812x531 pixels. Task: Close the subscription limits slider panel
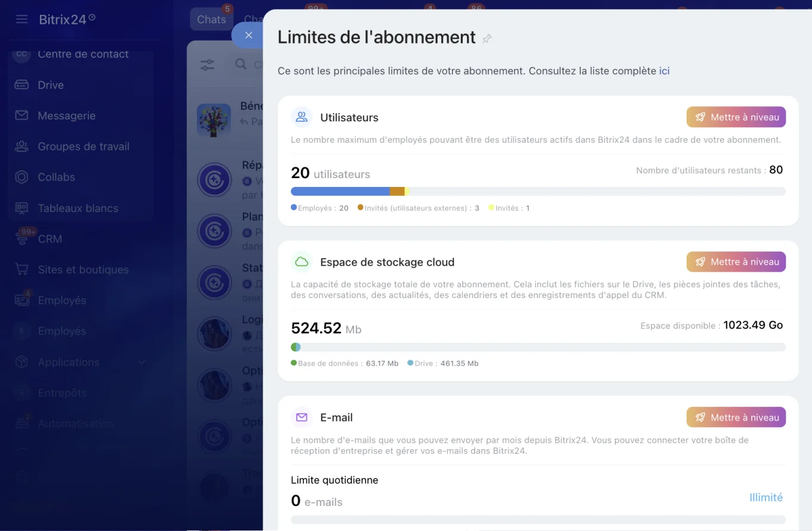pos(249,35)
